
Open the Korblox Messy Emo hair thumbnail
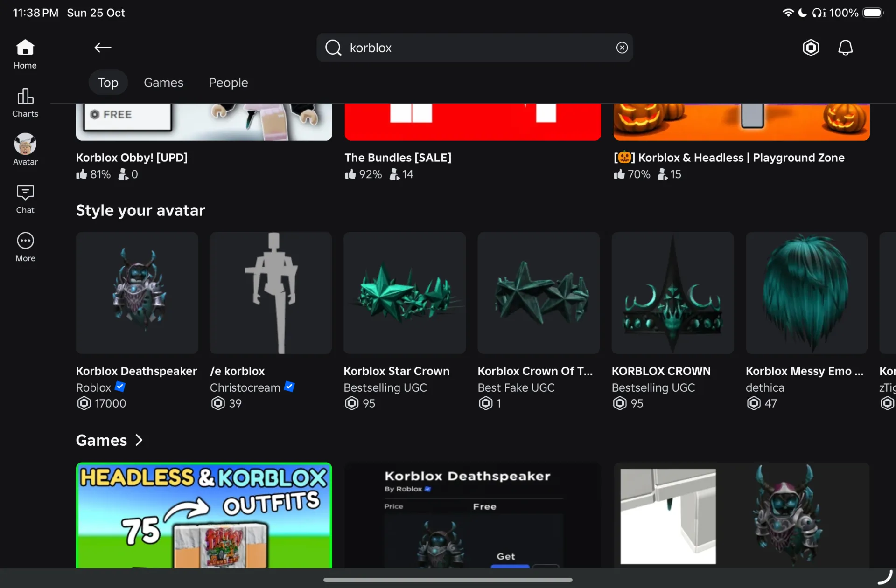806,293
